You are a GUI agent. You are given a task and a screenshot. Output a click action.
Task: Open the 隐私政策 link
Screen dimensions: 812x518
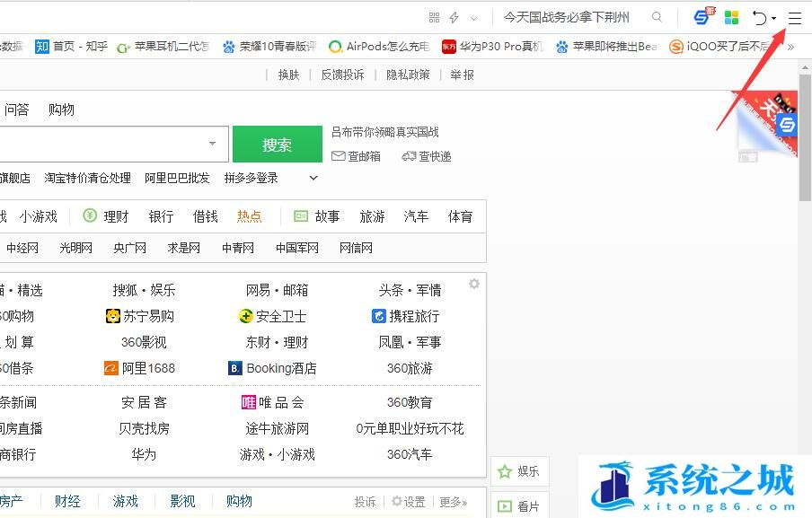point(408,75)
